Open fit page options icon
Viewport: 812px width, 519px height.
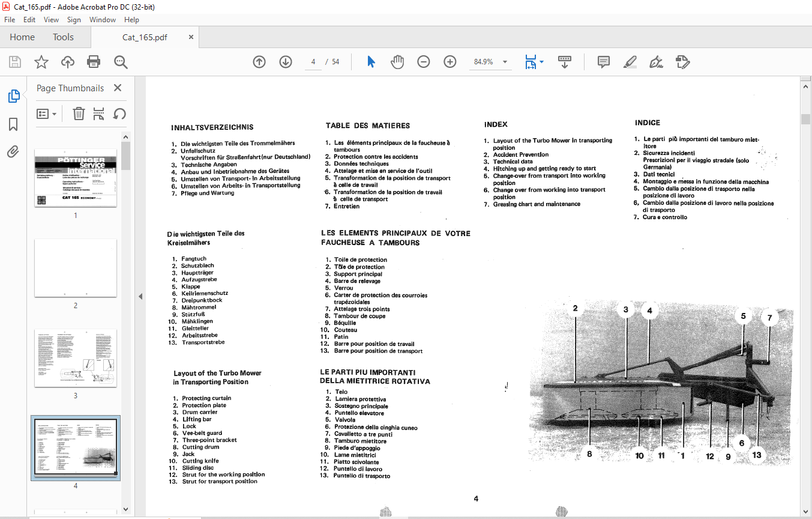[531, 62]
